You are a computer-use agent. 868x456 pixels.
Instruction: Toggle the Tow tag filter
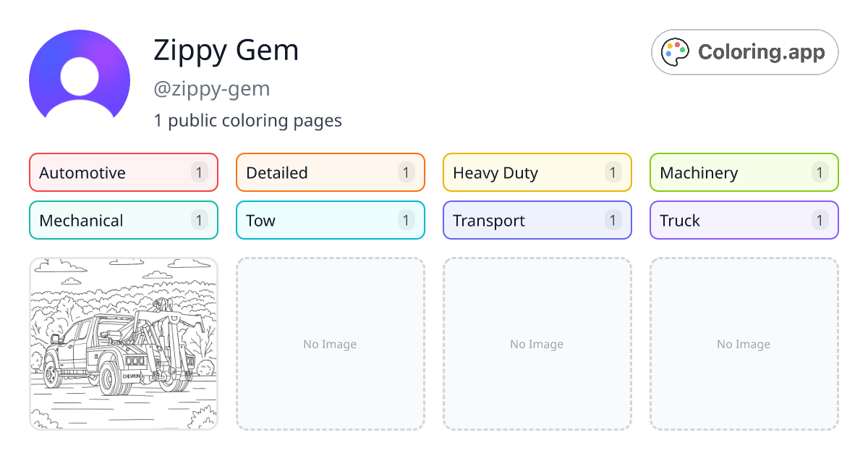click(330, 220)
